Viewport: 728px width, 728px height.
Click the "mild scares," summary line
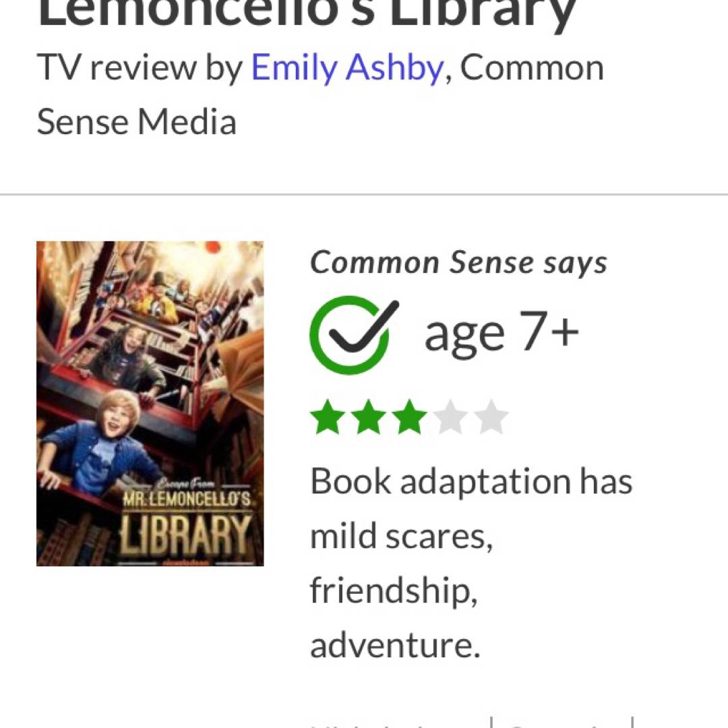[x=401, y=537]
